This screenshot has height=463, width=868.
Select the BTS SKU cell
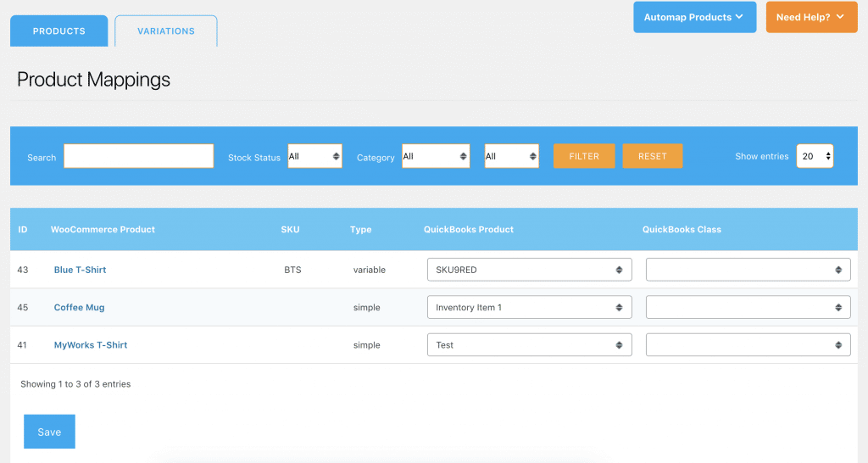point(292,270)
